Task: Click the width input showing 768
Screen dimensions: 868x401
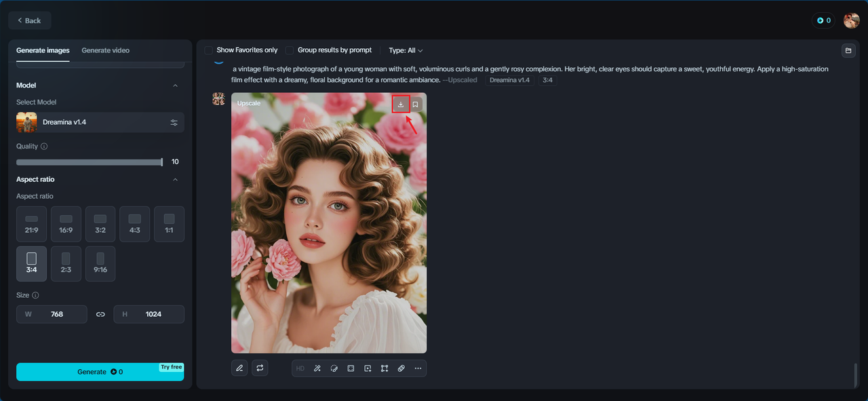Action: point(52,314)
